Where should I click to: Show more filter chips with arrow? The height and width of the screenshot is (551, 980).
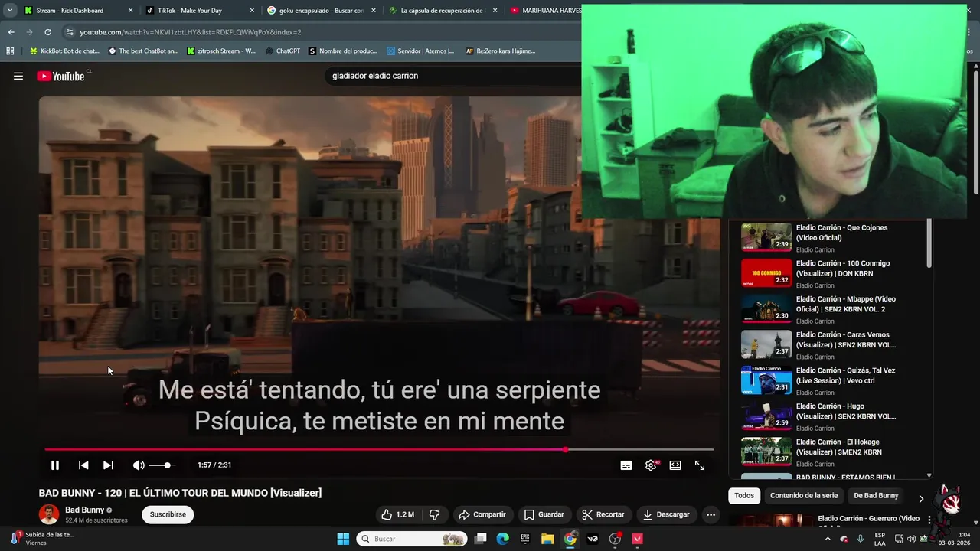pyautogui.click(x=921, y=498)
